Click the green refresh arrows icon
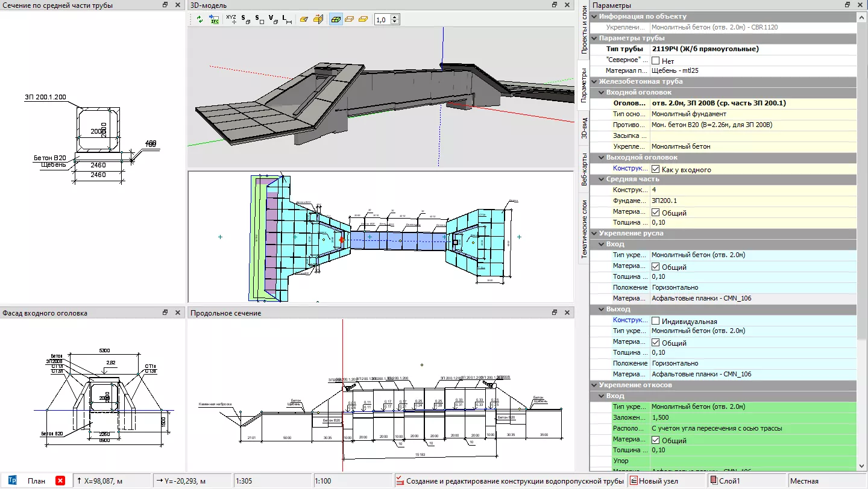Screen dimensions: 868x489 [200, 19]
